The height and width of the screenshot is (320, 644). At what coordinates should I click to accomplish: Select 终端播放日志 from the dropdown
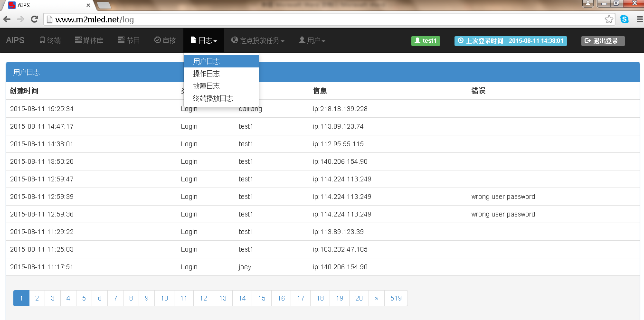[221, 98]
